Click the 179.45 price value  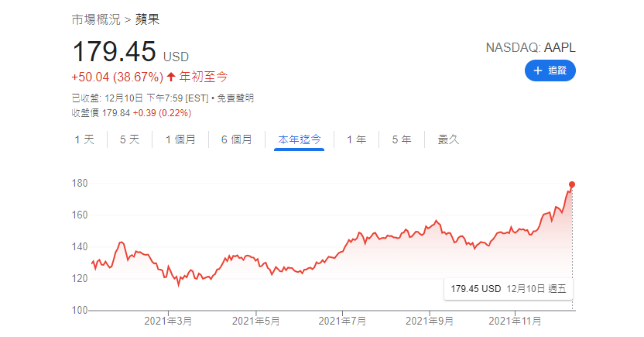(x=114, y=51)
